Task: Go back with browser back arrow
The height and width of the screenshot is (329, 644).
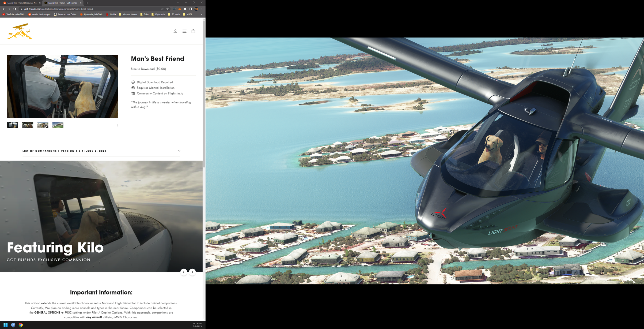Action: pos(3,9)
